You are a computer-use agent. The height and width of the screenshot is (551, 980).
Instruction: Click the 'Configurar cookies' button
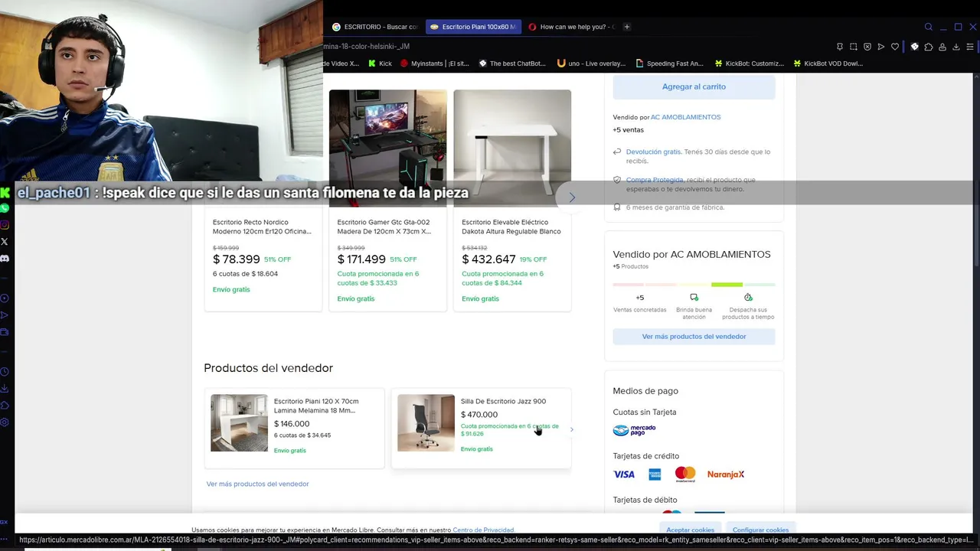tap(760, 530)
